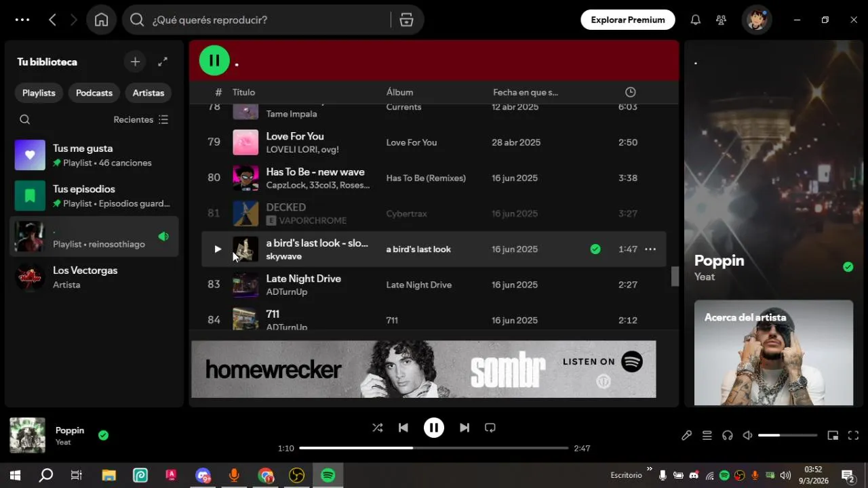Viewport: 868px width, 488px height.
Task: Show lyrics with the microphone icon
Action: click(x=686, y=436)
